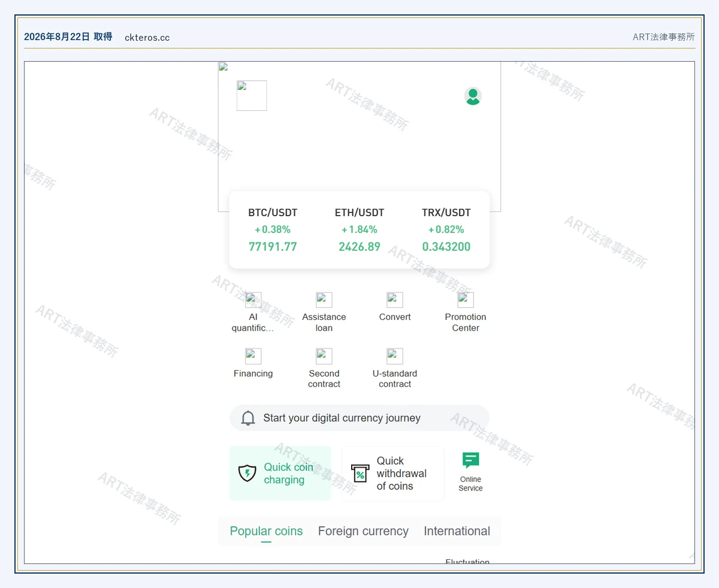Open the Convert shortcut icon

click(395, 300)
